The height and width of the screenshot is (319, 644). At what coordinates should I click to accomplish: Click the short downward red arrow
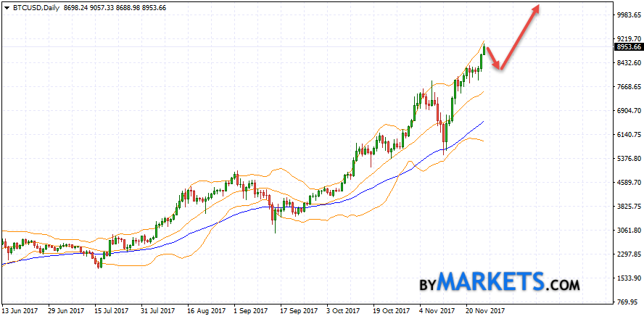(x=492, y=59)
